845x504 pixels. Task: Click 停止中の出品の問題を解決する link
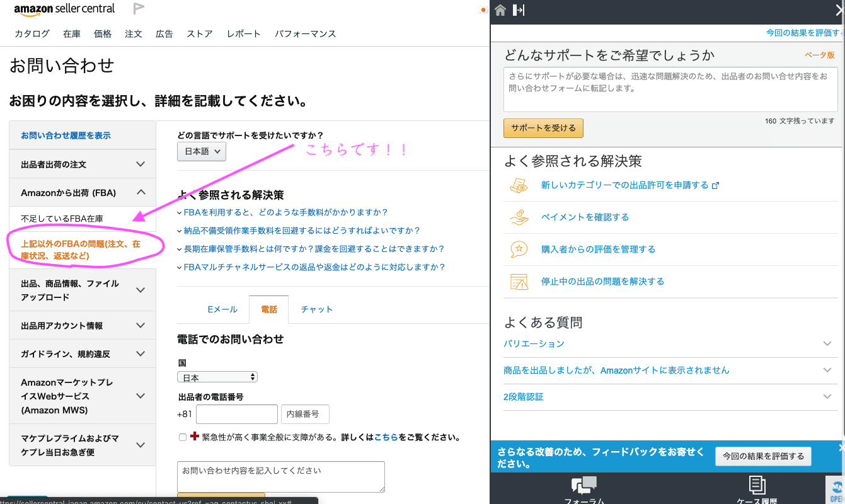[602, 282]
